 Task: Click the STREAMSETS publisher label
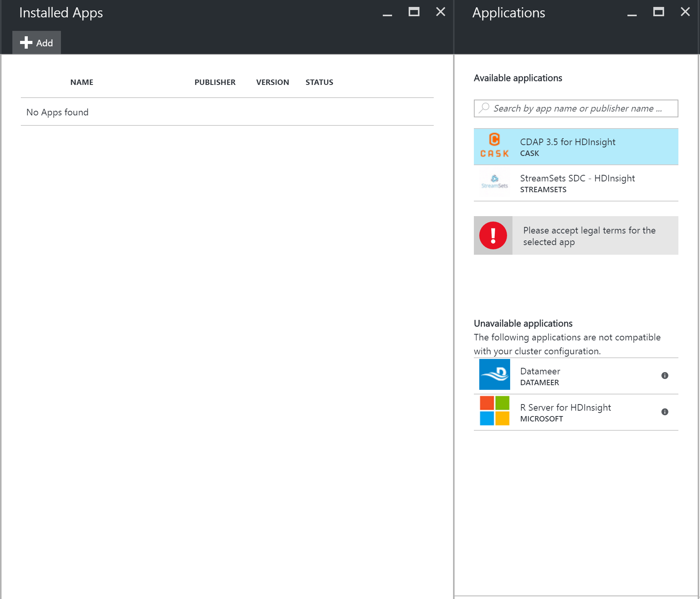point(543,190)
